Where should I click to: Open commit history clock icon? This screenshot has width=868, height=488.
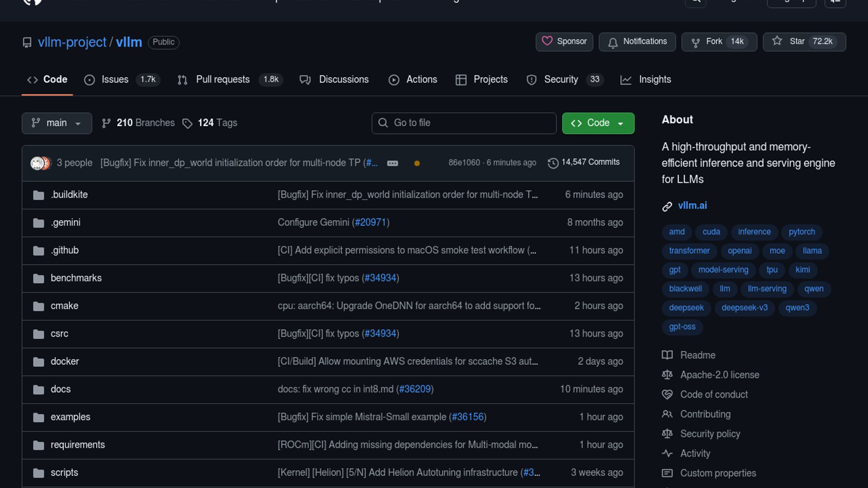coord(552,163)
